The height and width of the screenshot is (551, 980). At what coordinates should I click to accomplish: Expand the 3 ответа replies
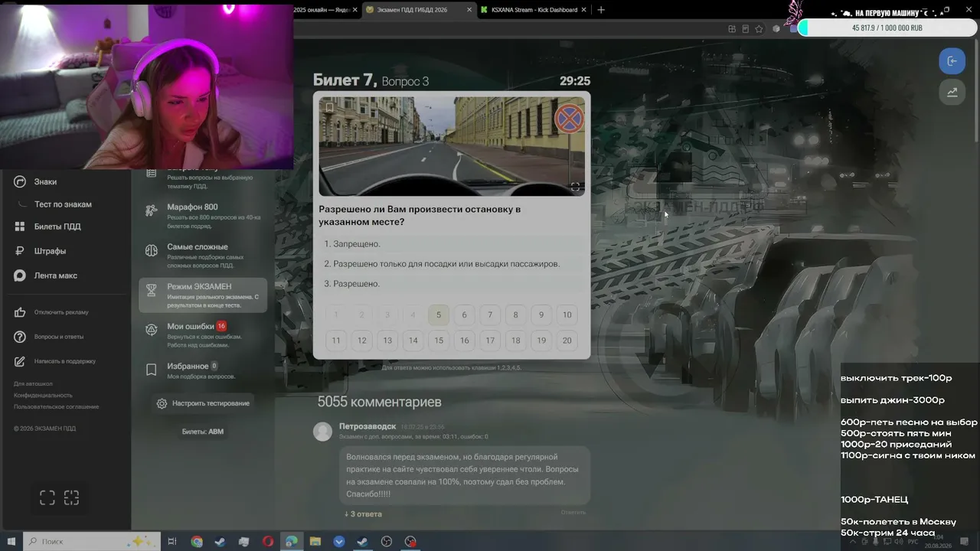[363, 514]
